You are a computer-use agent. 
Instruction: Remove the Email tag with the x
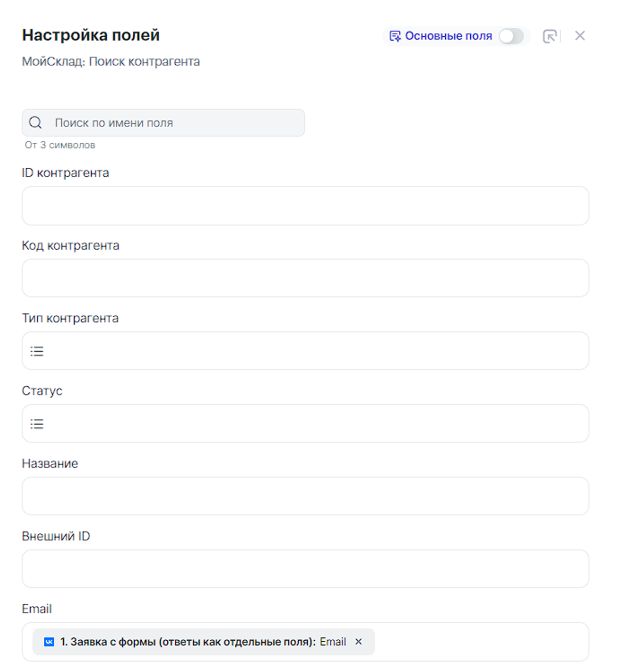359,642
